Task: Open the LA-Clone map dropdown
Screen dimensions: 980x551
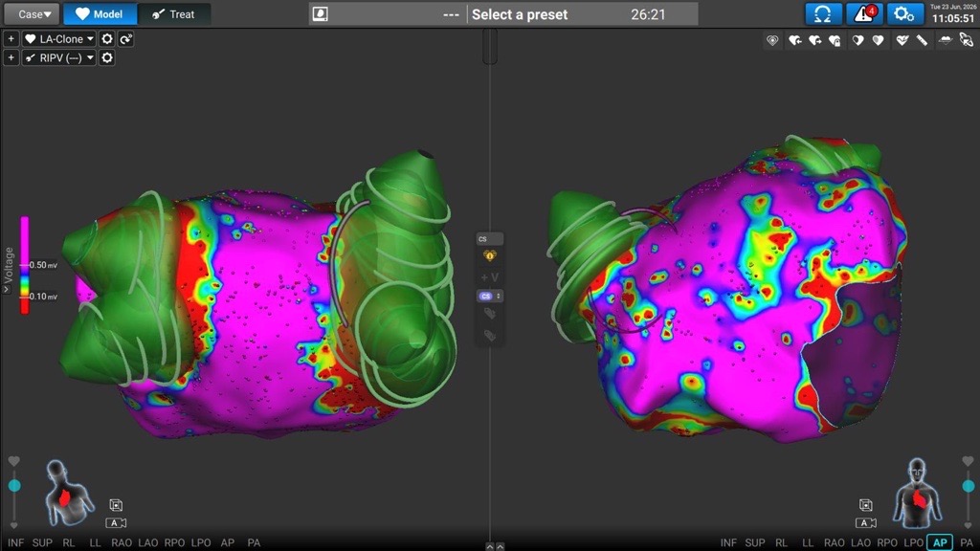Action: pos(58,38)
